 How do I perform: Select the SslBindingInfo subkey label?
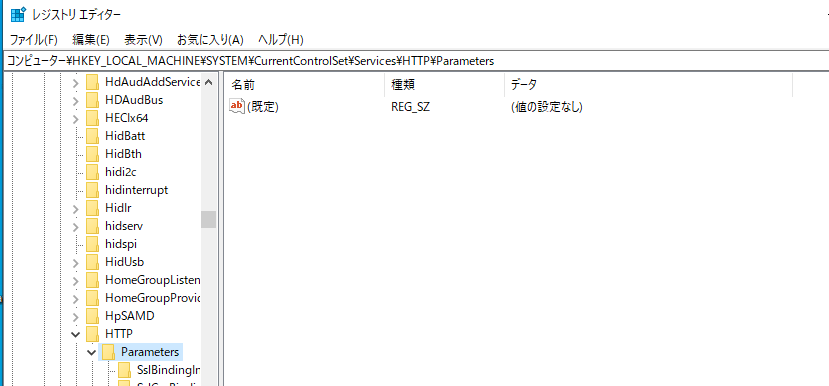tap(168, 370)
